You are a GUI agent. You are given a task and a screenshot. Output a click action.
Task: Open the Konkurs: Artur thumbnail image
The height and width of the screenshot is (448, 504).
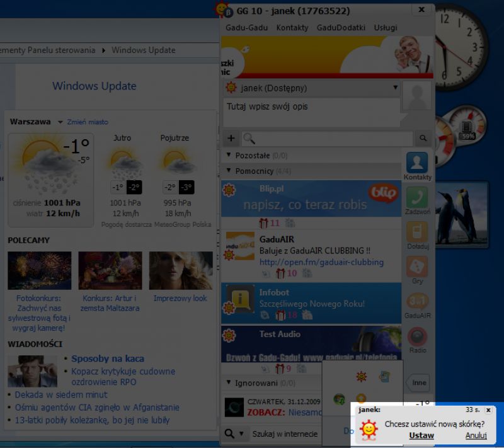(110, 270)
